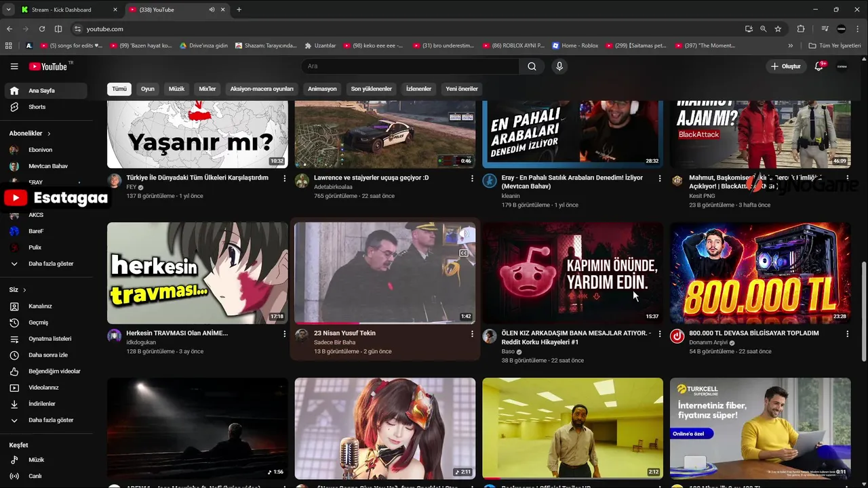Click the Donanım Arşivi channel avatar
This screenshot has width=868, height=488.
tap(677, 336)
